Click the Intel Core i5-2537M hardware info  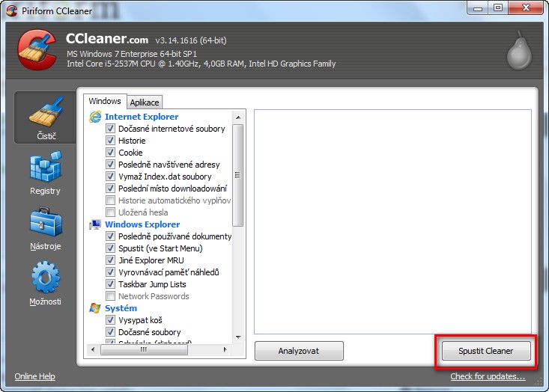click(201, 64)
